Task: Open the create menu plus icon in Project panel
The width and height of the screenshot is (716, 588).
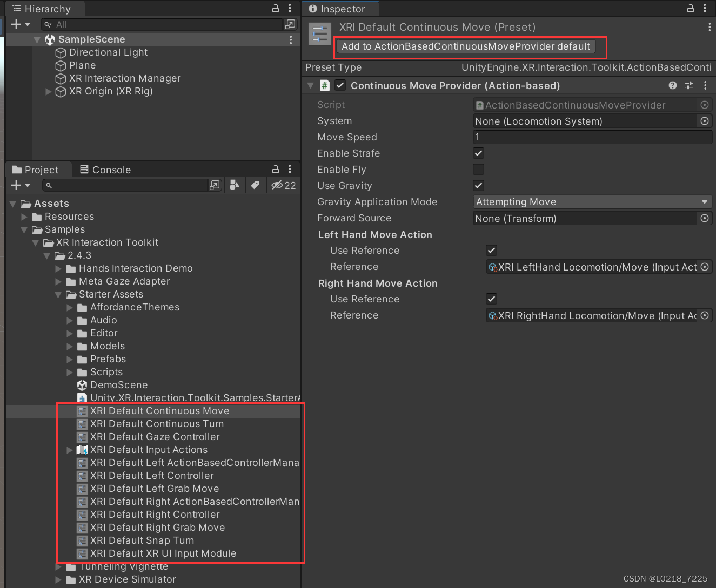Action: coord(16,185)
